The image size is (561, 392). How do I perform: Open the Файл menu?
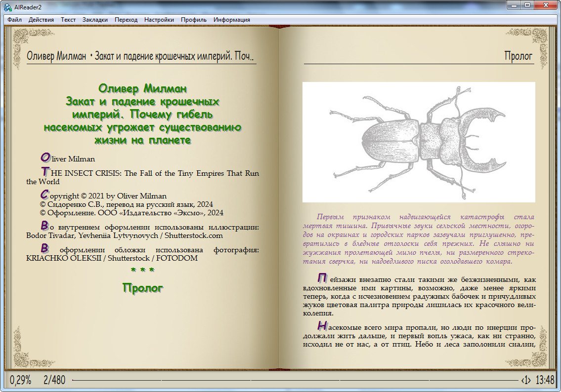[14, 20]
